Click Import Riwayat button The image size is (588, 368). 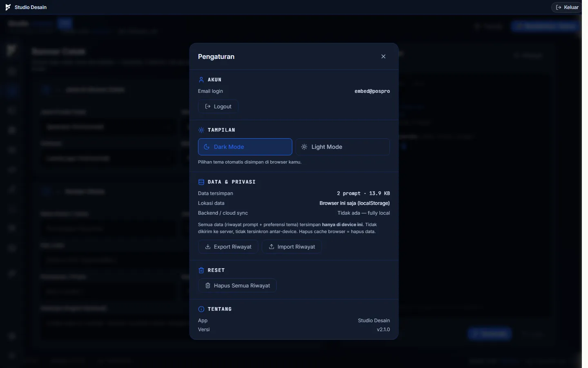(292, 247)
